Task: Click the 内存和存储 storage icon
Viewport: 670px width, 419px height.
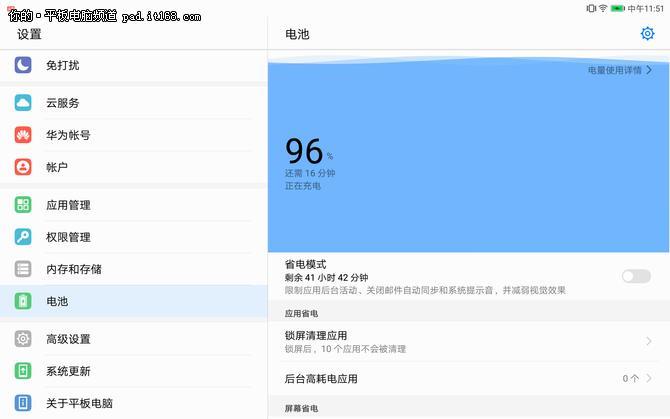Action: [x=23, y=269]
